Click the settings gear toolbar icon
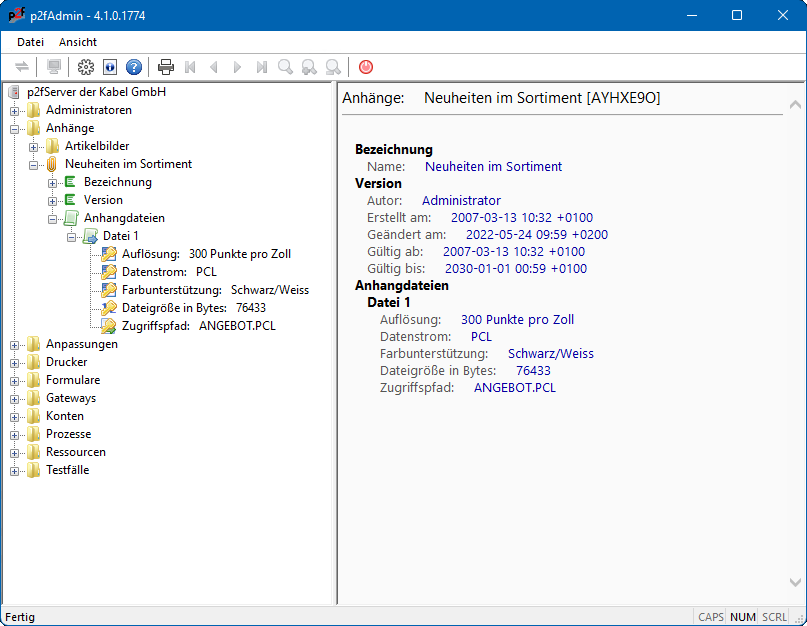Screen dimensions: 807x626 (x=86, y=67)
